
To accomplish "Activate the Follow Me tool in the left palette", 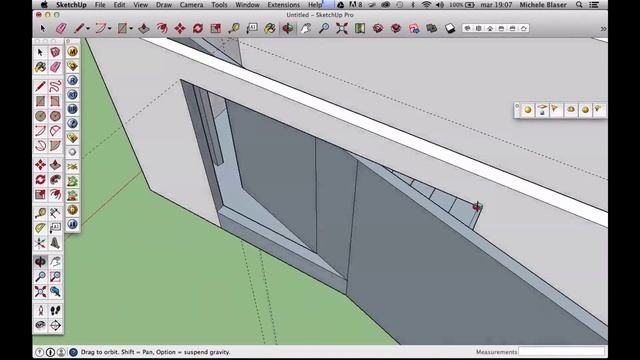I will (55, 180).
